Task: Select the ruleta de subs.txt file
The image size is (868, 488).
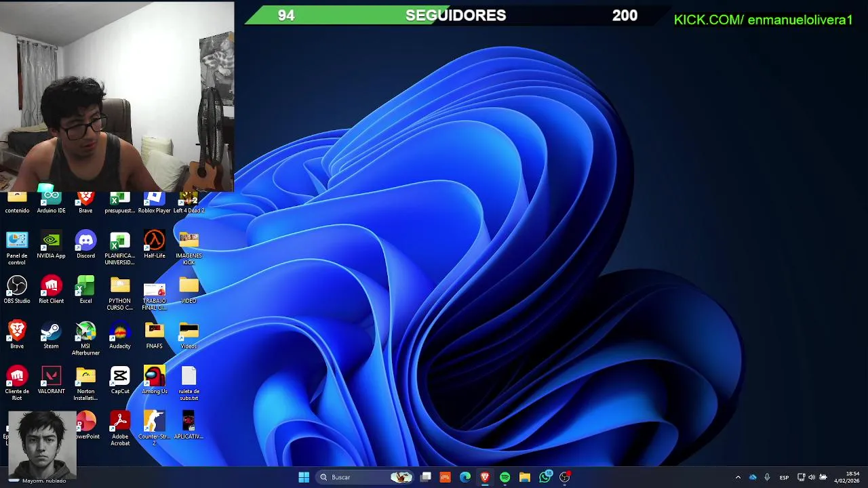Action: [x=189, y=384]
